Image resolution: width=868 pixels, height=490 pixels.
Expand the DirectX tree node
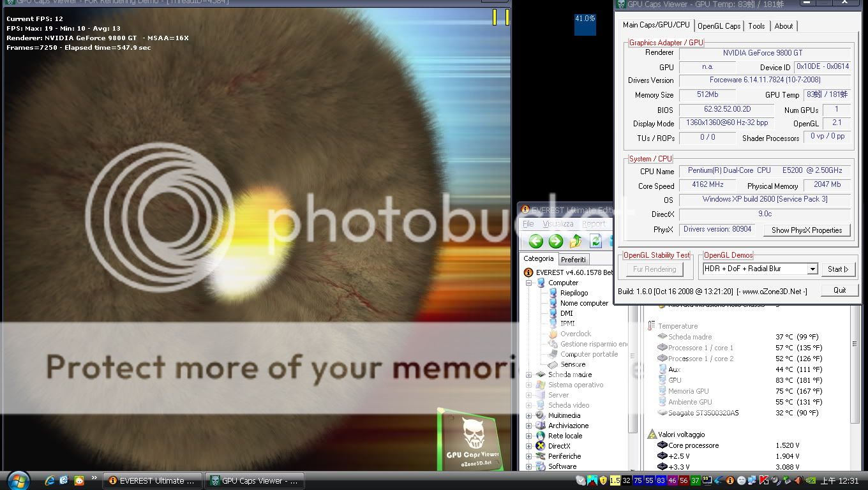pyautogui.click(x=528, y=446)
